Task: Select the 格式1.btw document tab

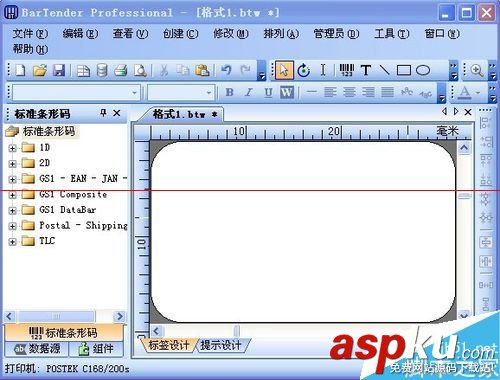Action: (185, 114)
